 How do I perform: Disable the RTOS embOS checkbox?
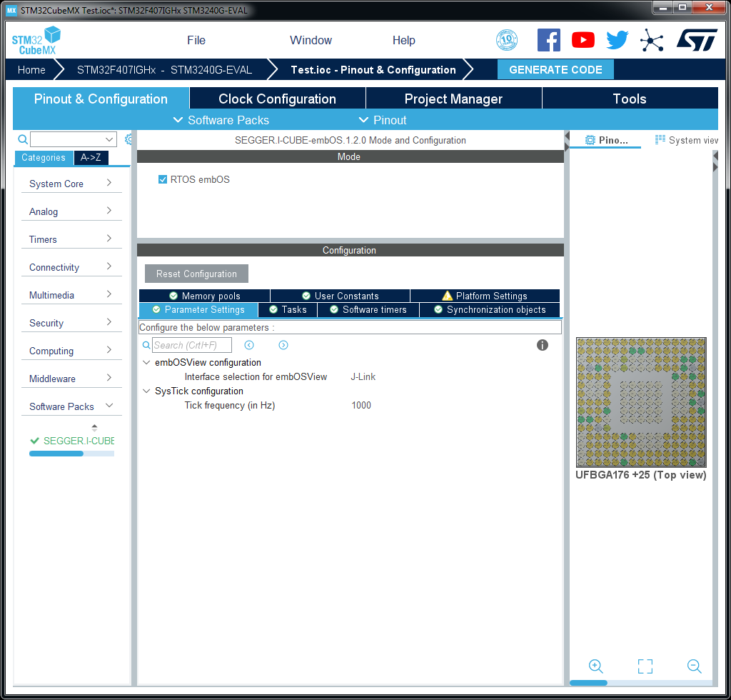click(162, 179)
